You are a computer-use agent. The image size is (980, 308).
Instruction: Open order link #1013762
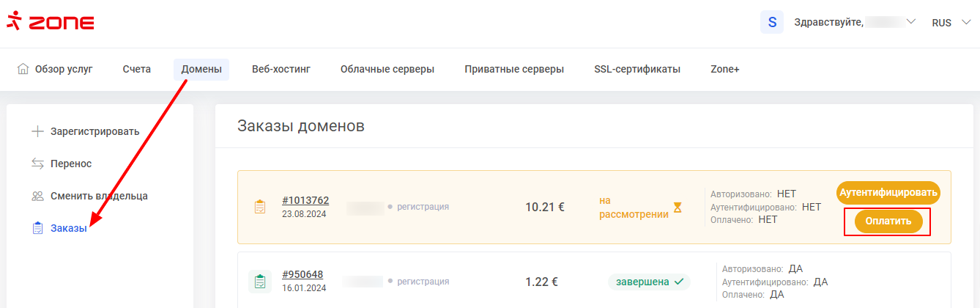[x=305, y=200]
